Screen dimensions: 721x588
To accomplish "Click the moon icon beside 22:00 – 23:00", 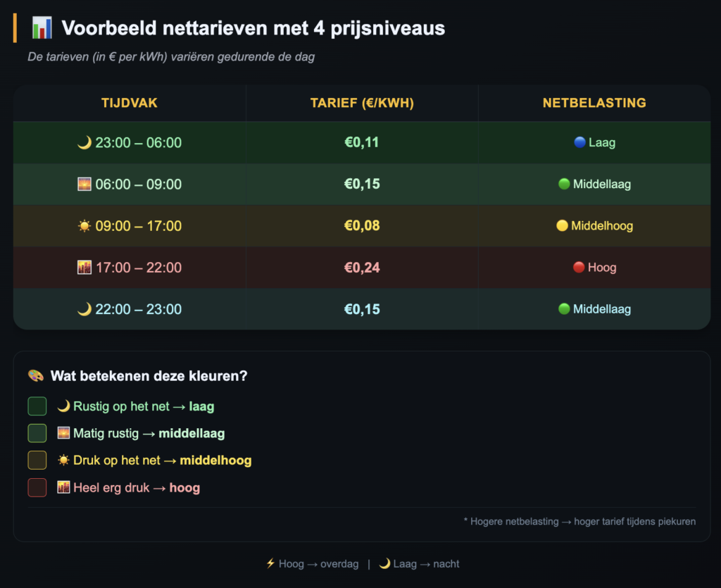I will [x=84, y=309].
